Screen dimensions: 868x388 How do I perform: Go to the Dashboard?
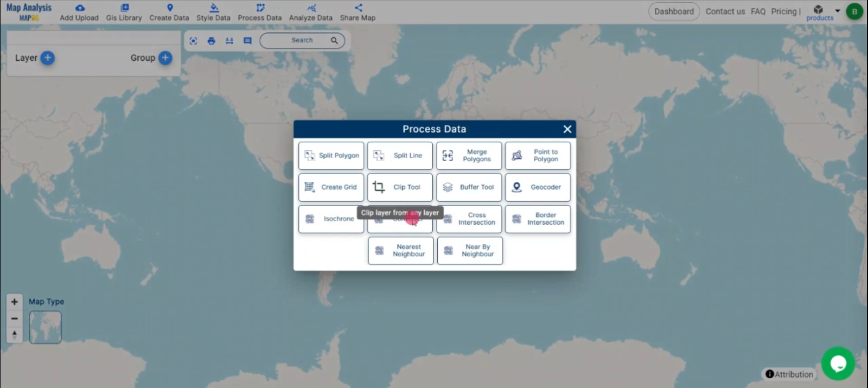pyautogui.click(x=674, y=11)
